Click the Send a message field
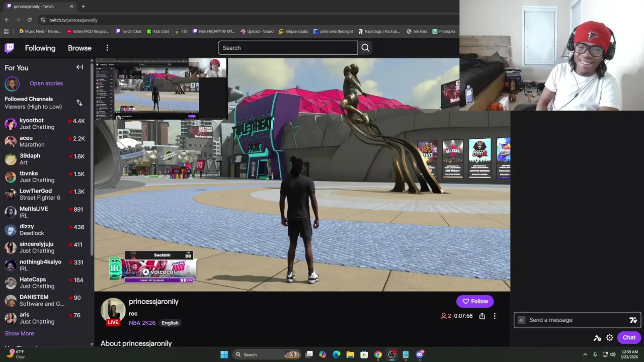Image resolution: width=644 pixels, height=362 pixels. coord(577,320)
